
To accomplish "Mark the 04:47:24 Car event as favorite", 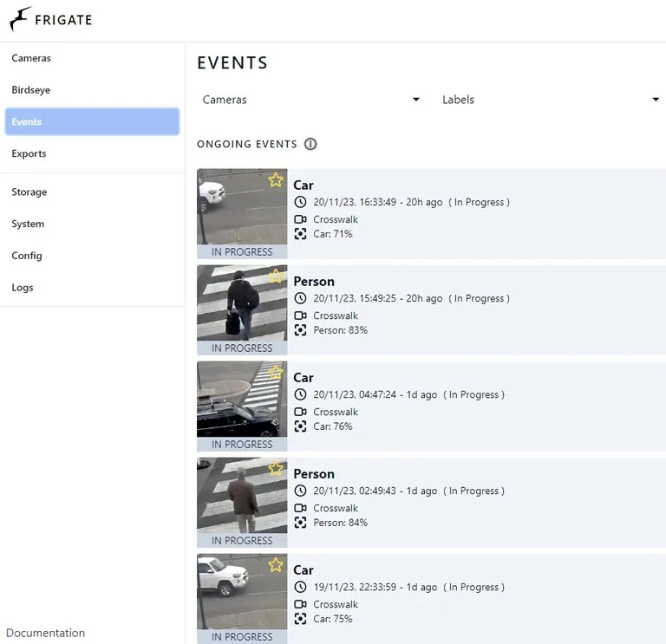I will pos(276,373).
